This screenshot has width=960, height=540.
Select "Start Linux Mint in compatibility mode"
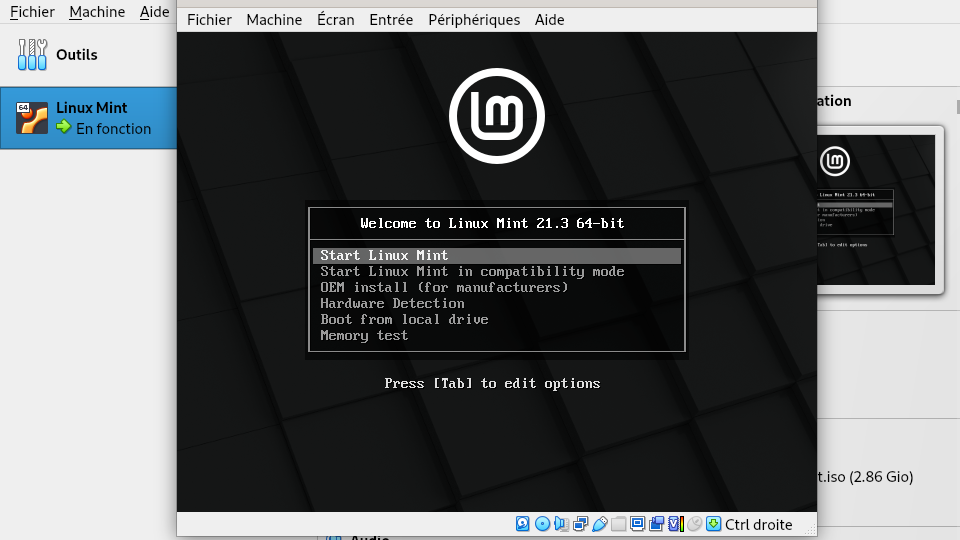[x=472, y=272]
